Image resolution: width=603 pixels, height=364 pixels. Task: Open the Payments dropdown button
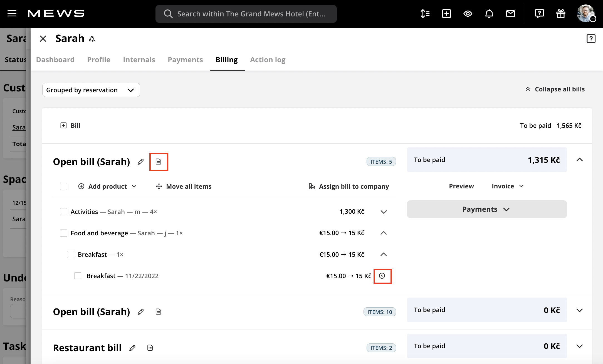point(487,209)
